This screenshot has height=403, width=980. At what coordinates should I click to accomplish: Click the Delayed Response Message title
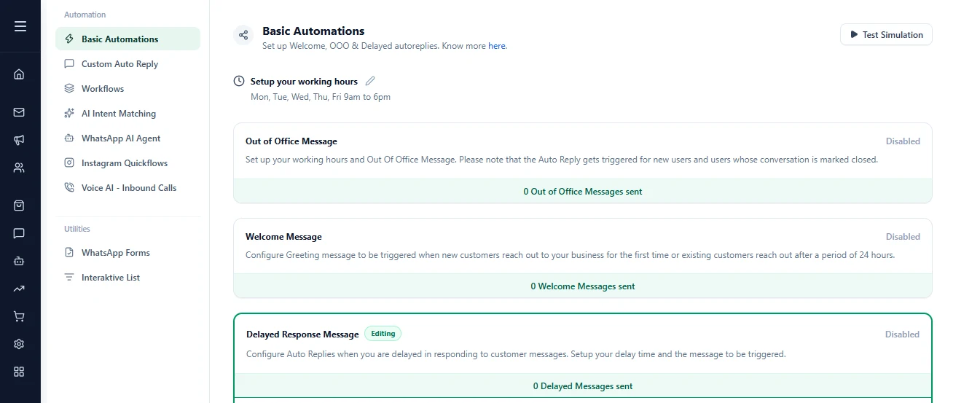tap(302, 334)
